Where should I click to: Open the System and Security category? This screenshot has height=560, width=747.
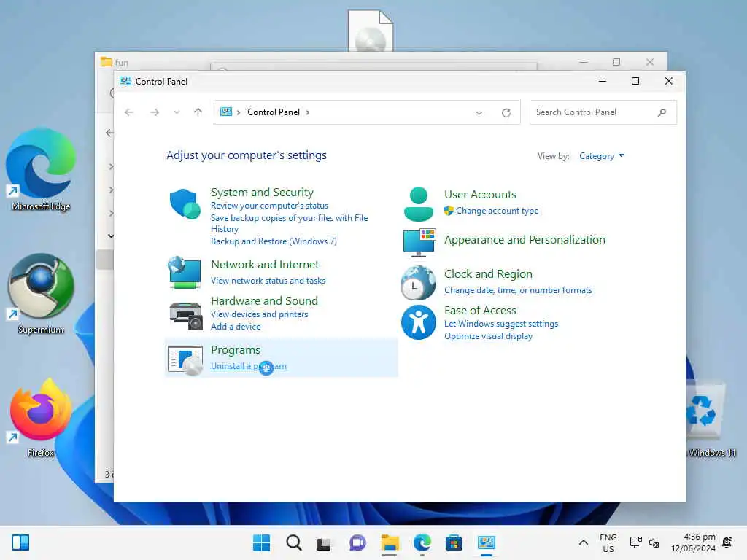click(262, 192)
